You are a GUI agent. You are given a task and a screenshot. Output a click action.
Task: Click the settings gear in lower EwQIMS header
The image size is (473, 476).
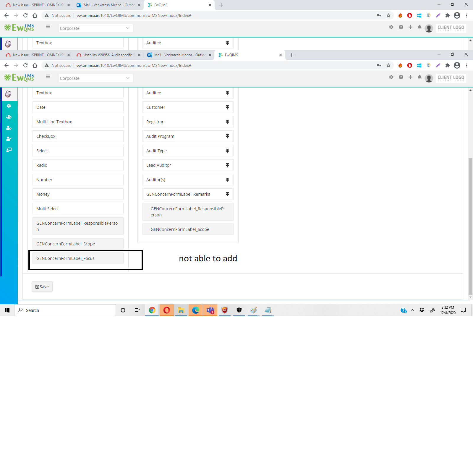(x=391, y=77)
